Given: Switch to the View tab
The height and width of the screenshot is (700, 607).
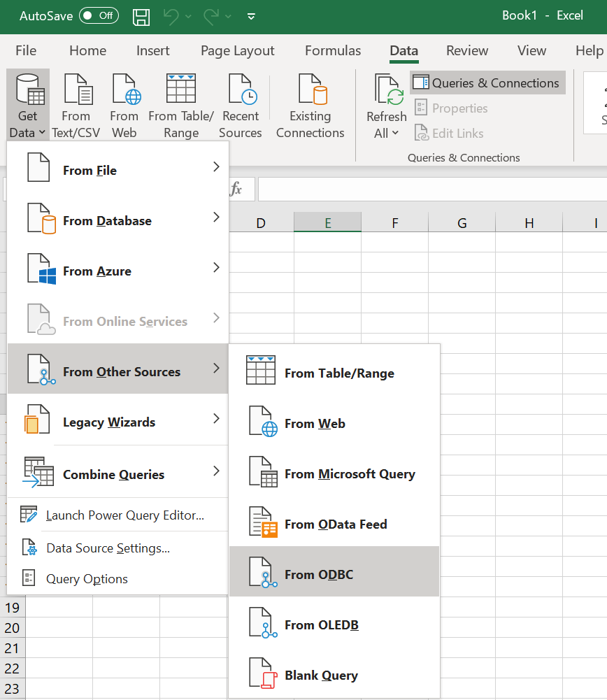Looking at the screenshot, I should pyautogui.click(x=531, y=50).
